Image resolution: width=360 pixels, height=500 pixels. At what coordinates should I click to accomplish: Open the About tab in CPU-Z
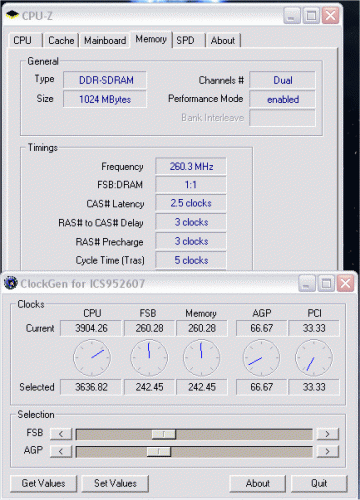point(223,41)
